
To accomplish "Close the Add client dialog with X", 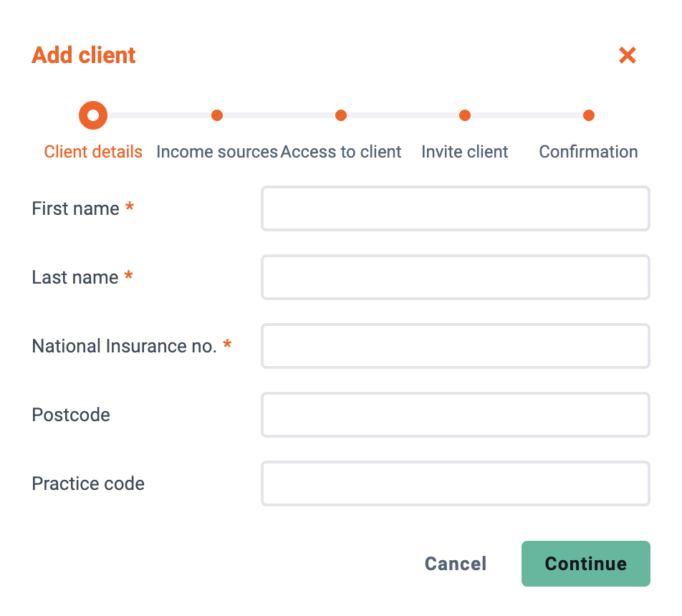I will (628, 55).
